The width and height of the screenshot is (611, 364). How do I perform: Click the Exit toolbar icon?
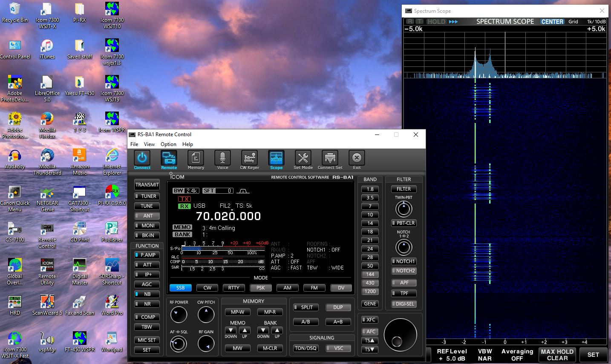(357, 158)
